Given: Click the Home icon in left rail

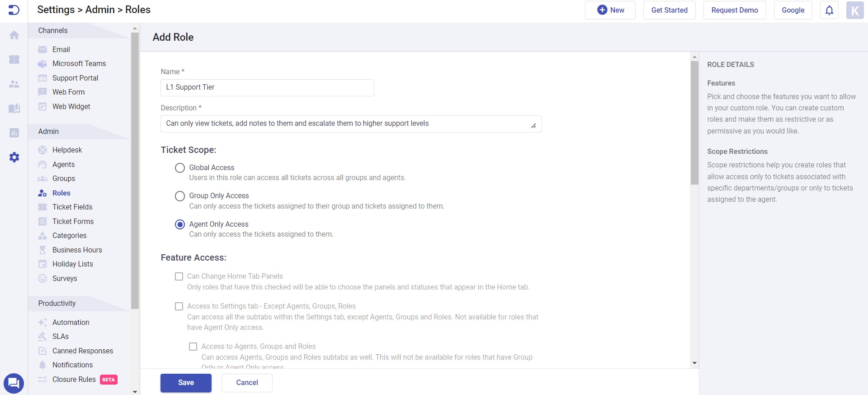Looking at the screenshot, I should coord(14,35).
